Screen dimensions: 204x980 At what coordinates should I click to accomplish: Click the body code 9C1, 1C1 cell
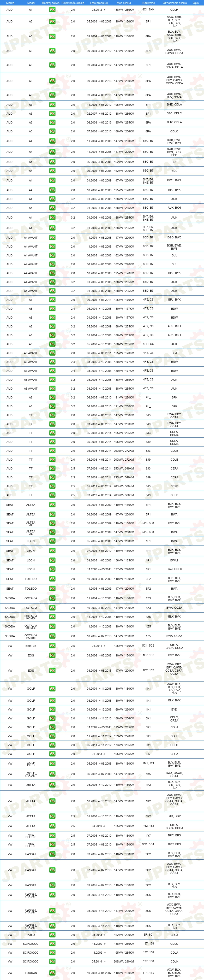148,844
